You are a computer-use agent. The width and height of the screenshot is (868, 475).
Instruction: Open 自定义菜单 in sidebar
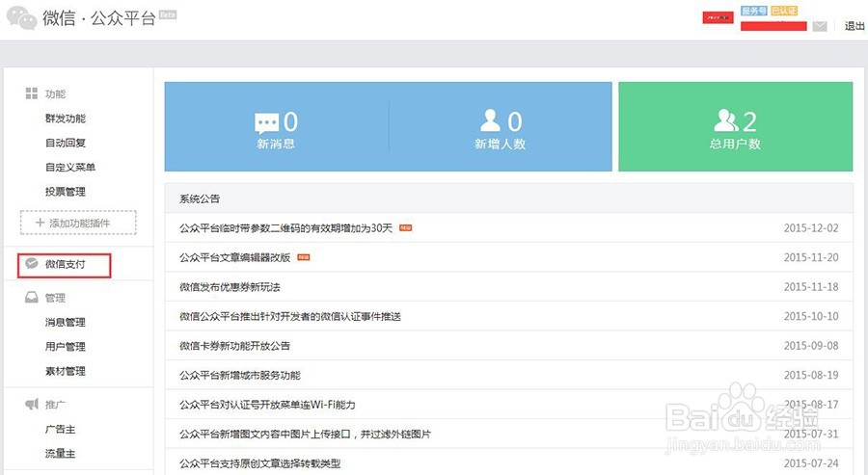[70, 167]
